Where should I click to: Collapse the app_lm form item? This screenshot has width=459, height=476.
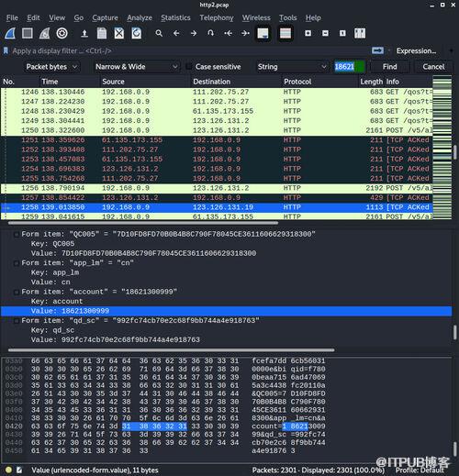[x=16, y=263]
